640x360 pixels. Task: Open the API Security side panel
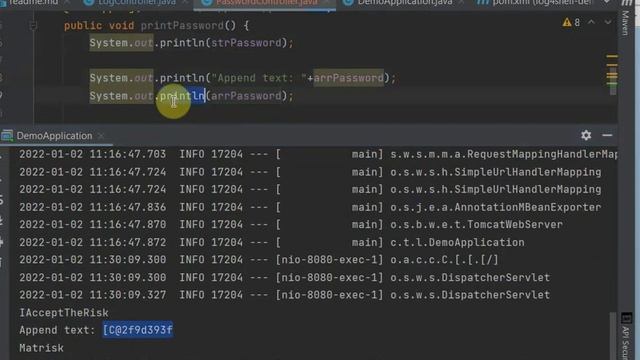pyautogui.click(x=626, y=336)
